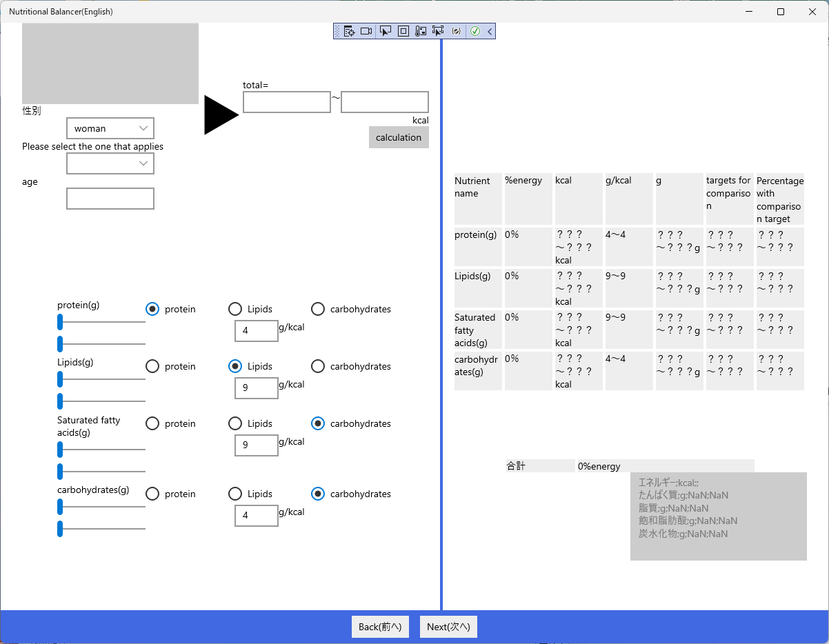Click the Saturated fatty acids g/kcal field

(257, 445)
